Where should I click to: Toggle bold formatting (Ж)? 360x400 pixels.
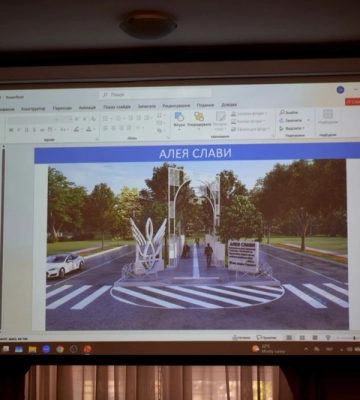coord(11,130)
